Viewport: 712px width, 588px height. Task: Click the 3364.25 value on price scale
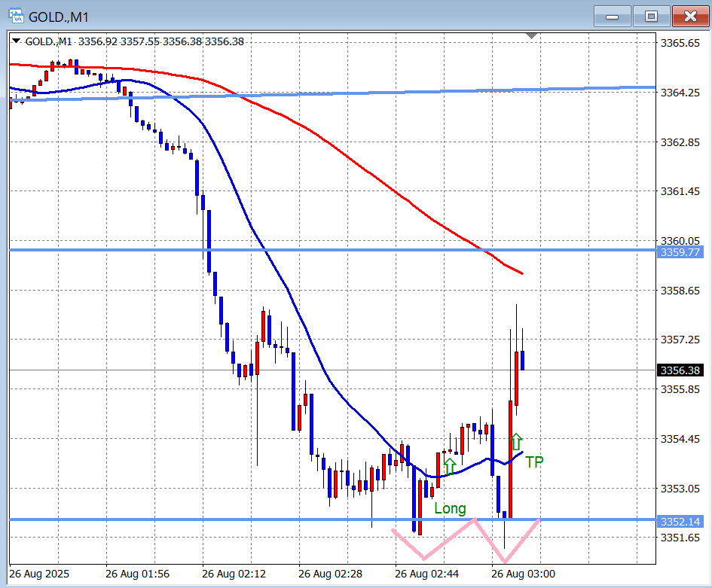pyautogui.click(x=680, y=93)
